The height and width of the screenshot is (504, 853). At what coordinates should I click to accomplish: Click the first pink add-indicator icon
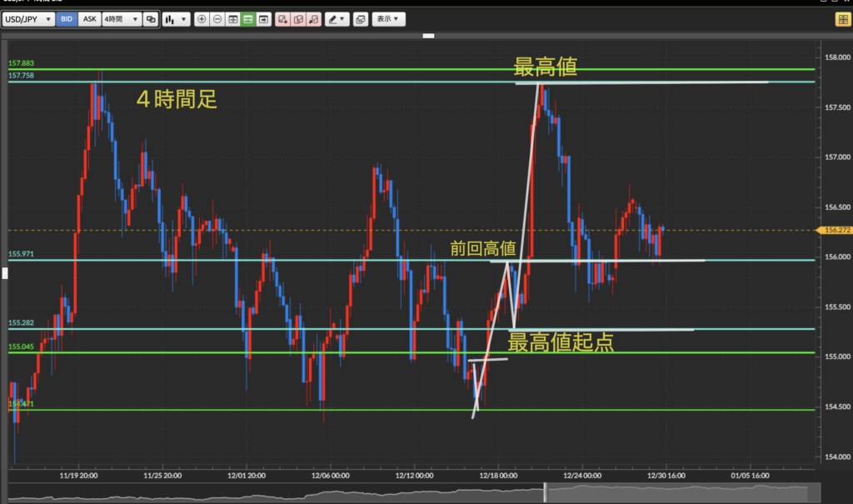coord(283,19)
